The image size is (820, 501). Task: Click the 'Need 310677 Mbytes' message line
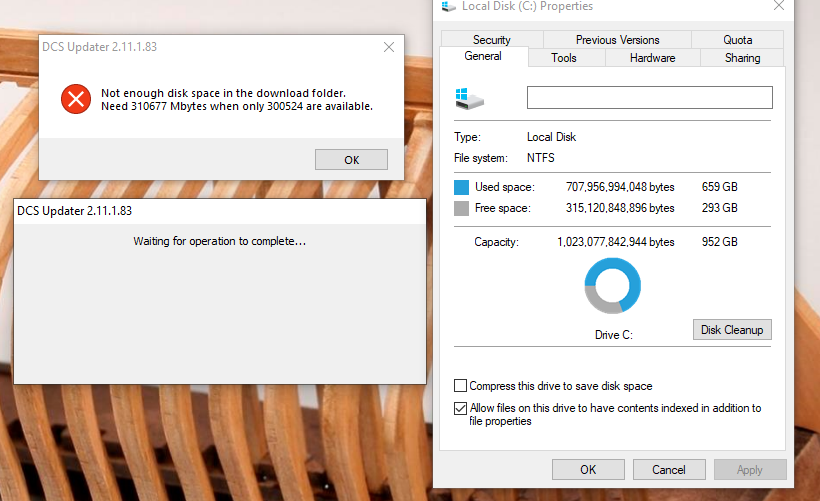(x=237, y=106)
